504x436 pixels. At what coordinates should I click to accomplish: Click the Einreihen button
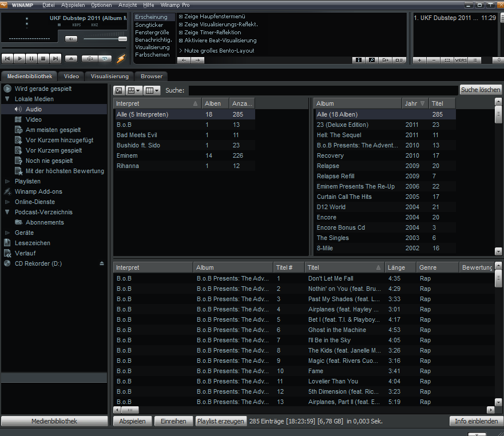coord(173,421)
